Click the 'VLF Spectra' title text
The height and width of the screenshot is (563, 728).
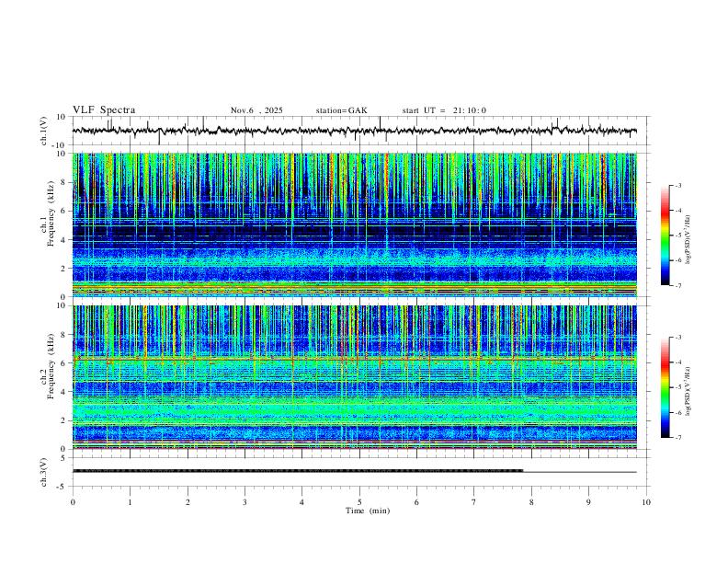tap(104, 110)
